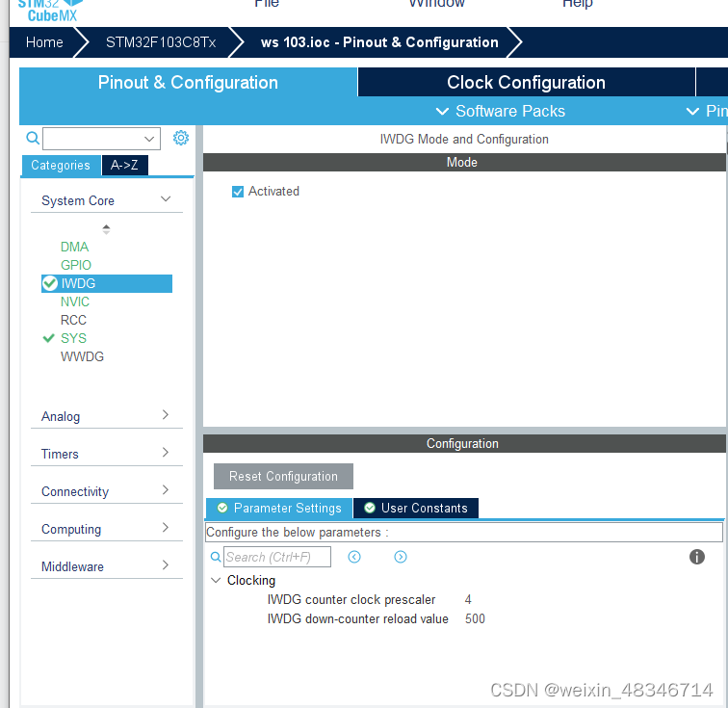This screenshot has height=708, width=728.
Task: Click the green check mark beside SYS
Action: 49,338
